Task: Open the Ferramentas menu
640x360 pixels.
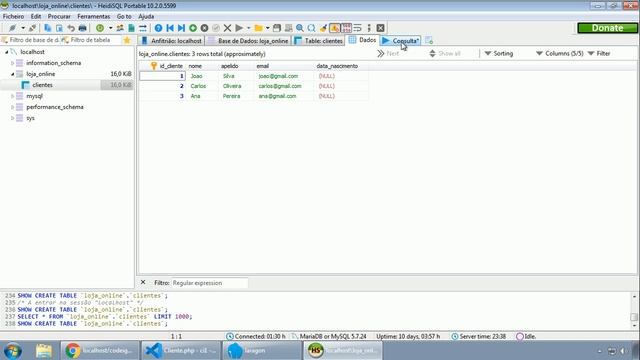Action: click(x=93, y=16)
